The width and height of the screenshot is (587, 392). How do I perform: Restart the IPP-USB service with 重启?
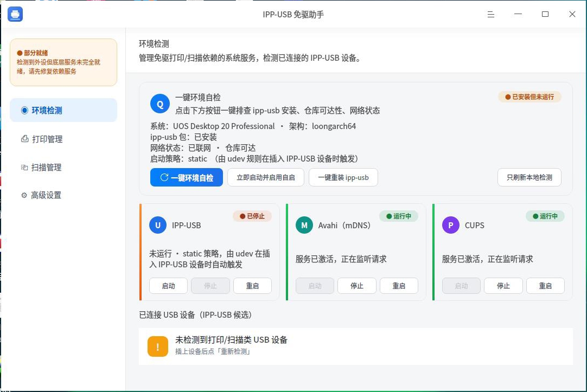tap(252, 286)
